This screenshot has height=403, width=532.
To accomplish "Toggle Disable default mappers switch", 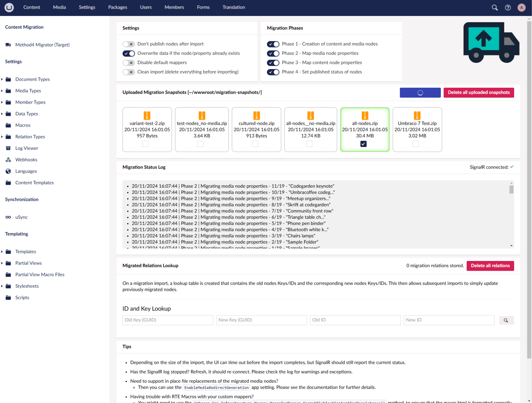I will tap(129, 63).
